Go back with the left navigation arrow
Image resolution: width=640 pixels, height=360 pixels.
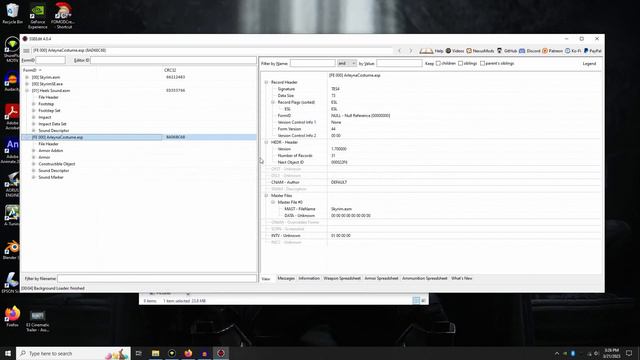click(400, 51)
